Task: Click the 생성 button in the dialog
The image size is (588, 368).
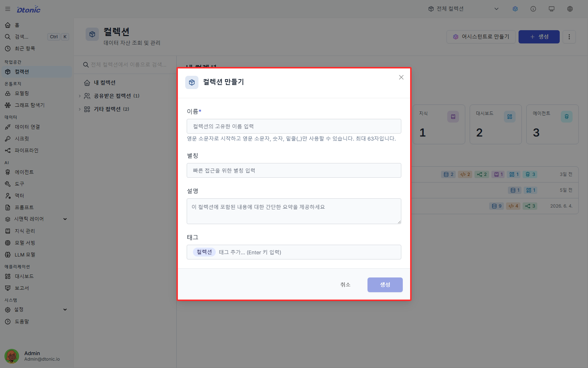Action: tap(385, 285)
